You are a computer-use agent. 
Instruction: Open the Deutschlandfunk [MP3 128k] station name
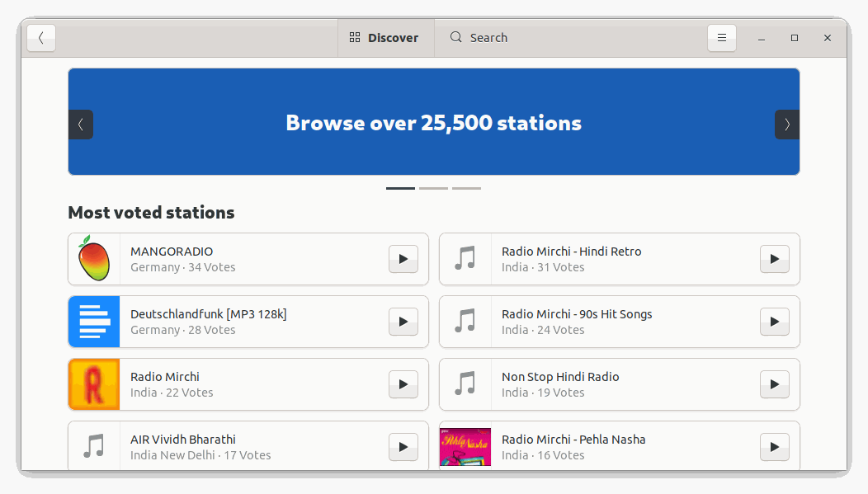209,314
